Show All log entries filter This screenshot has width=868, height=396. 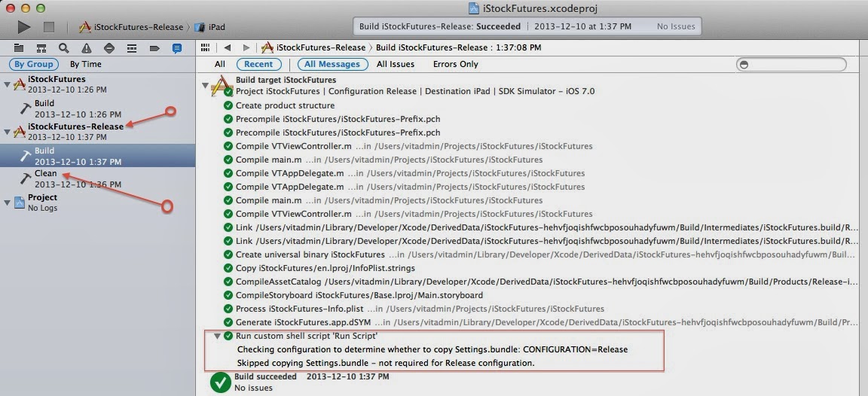tap(220, 64)
